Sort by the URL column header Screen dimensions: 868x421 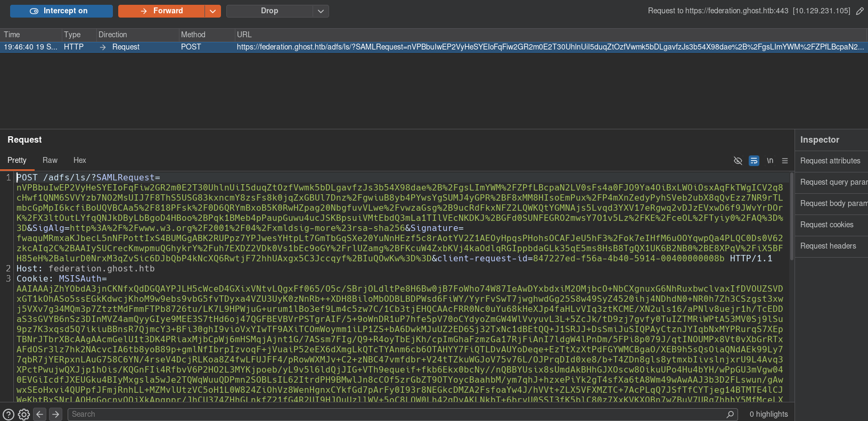click(x=551, y=35)
